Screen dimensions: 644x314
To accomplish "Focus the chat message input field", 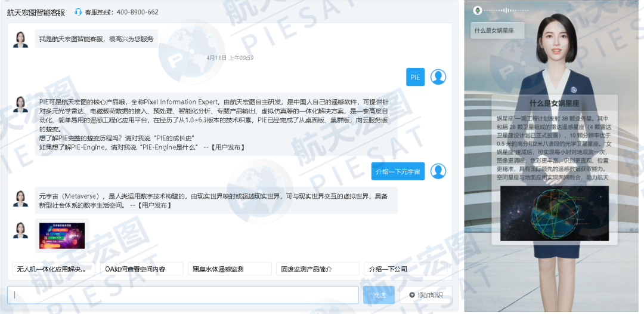I will (x=183, y=295).
